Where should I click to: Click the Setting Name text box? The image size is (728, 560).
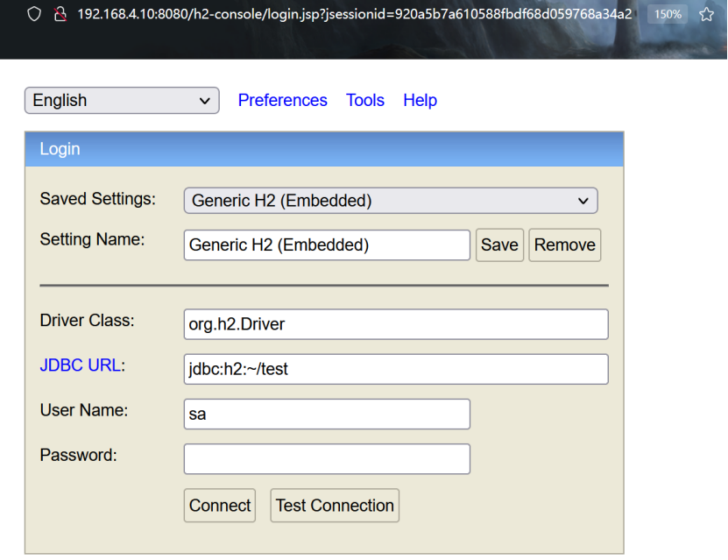[x=326, y=245]
